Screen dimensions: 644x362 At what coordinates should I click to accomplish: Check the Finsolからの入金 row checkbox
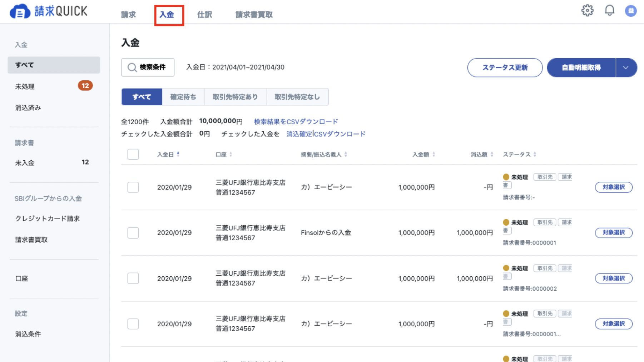(133, 233)
